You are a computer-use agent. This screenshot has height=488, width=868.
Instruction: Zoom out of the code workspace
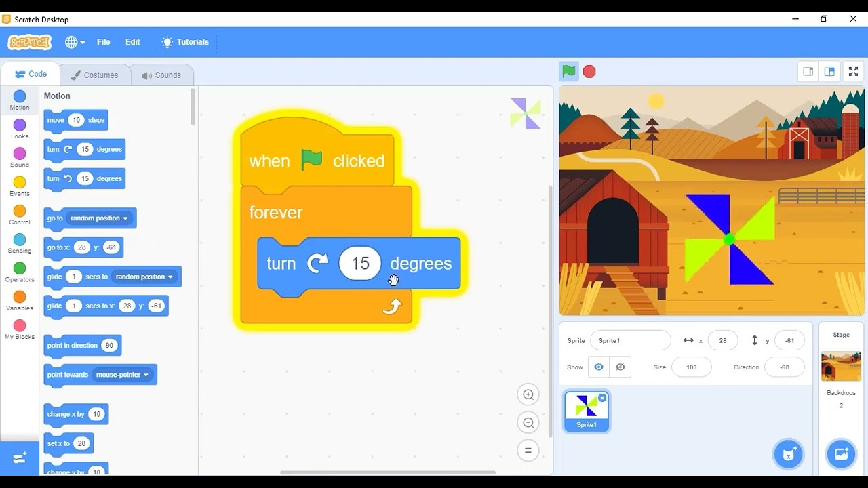(x=528, y=423)
